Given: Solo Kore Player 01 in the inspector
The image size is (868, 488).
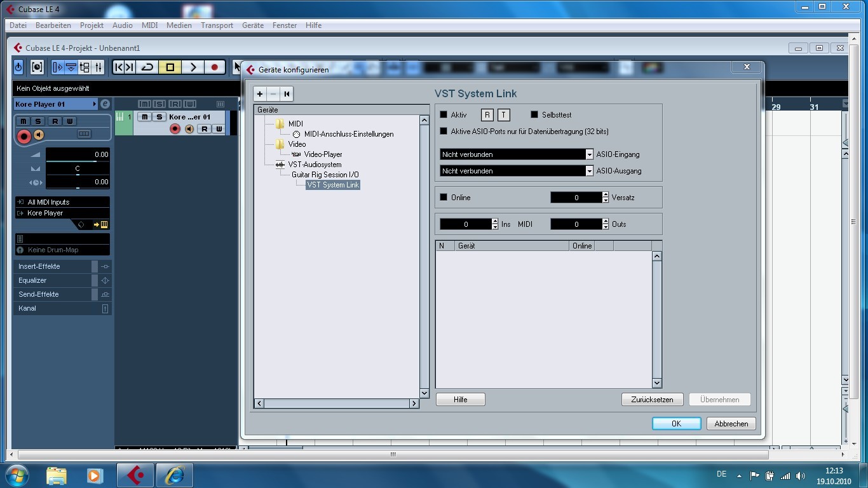Looking at the screenshot, I should click(x=37, y=121).
